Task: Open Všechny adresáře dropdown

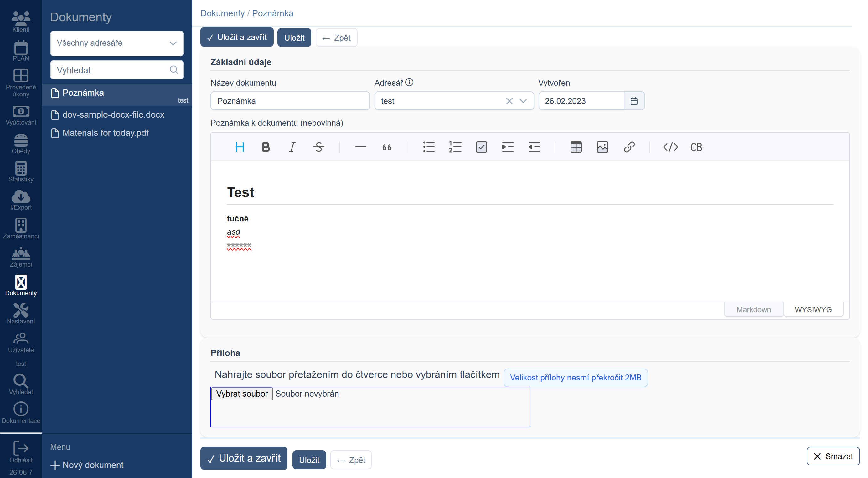Action: 117,43
